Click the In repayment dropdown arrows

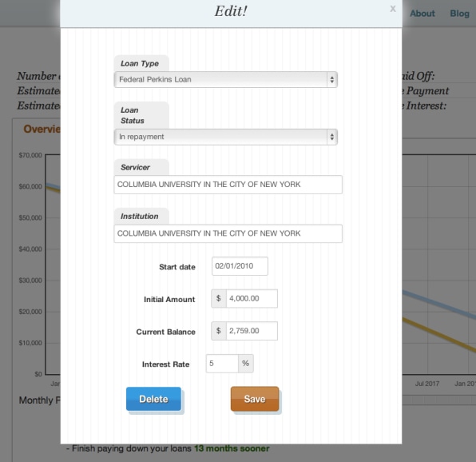(331, 137)
